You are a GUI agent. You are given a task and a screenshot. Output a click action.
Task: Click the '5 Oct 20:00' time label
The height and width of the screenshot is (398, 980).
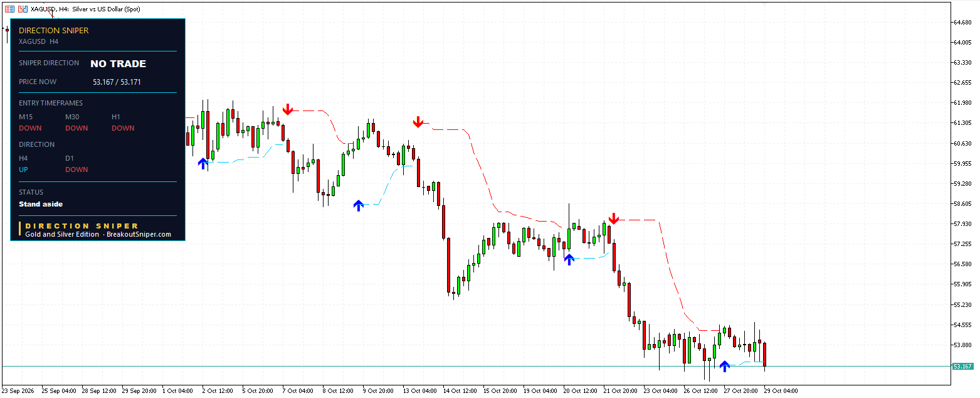point(258,390)
